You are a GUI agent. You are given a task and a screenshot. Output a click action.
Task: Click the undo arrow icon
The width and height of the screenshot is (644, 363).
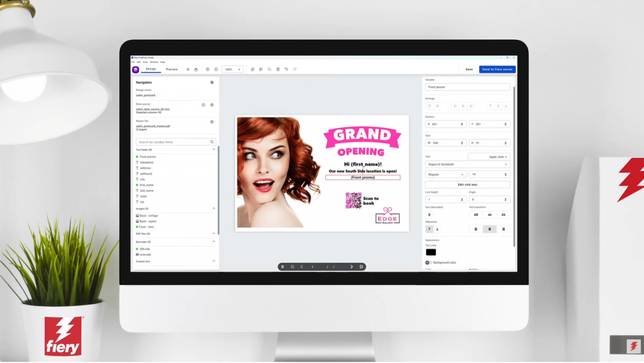tap(286, 70)
